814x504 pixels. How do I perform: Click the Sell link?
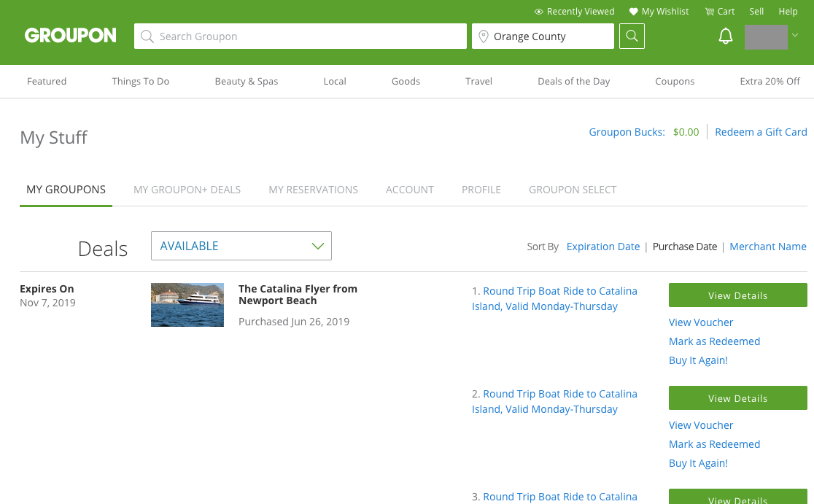(756, 12)
